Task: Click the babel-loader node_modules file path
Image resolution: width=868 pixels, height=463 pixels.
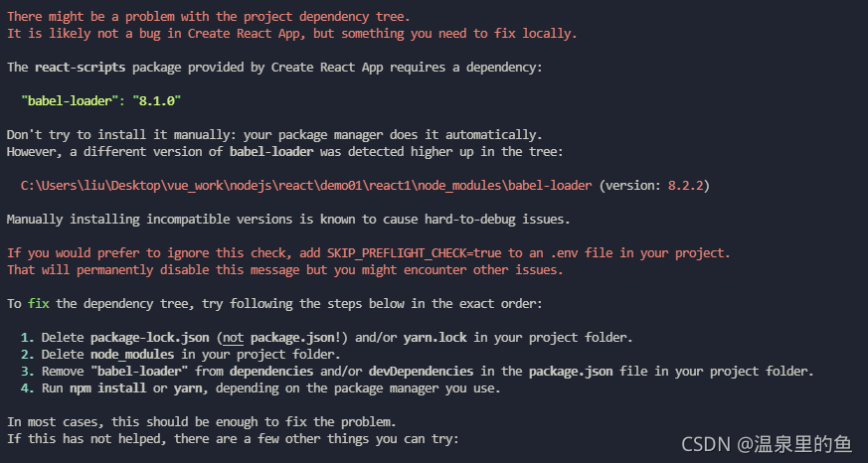Action: [x=306, y=186]
